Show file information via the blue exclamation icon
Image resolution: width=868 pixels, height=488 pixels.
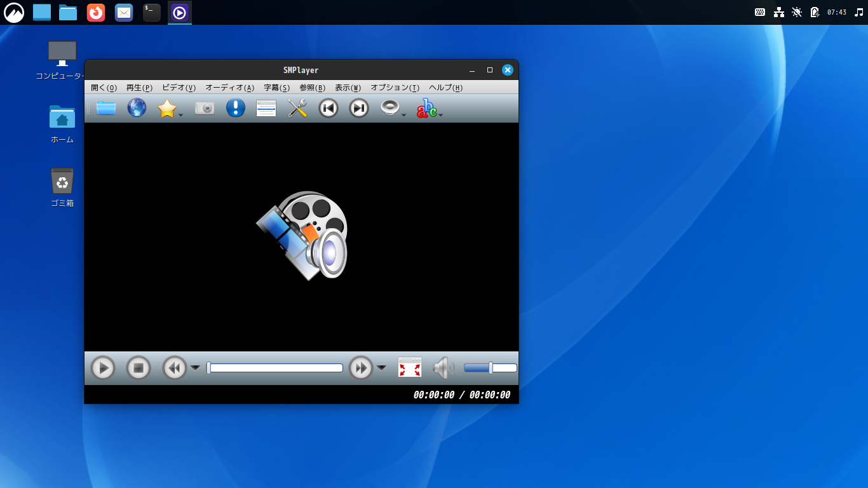click(x=235, y=108)
